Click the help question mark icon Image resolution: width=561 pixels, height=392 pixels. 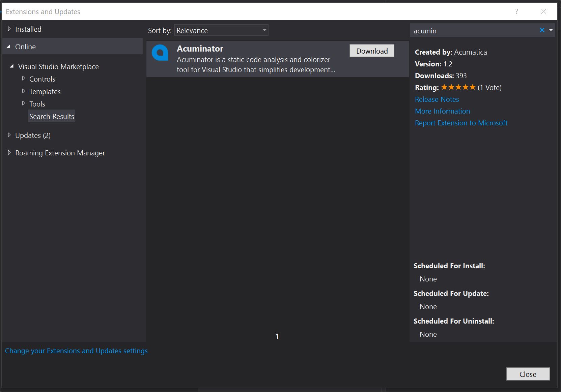516,11
